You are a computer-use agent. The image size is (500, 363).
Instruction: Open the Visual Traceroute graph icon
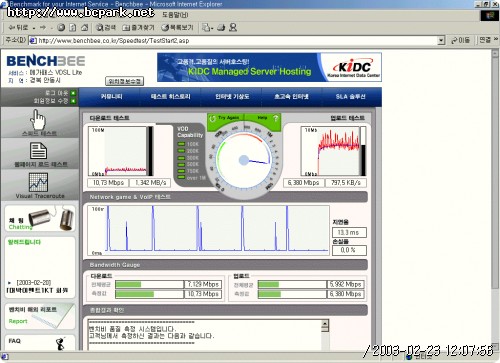[x=38, y=182]
